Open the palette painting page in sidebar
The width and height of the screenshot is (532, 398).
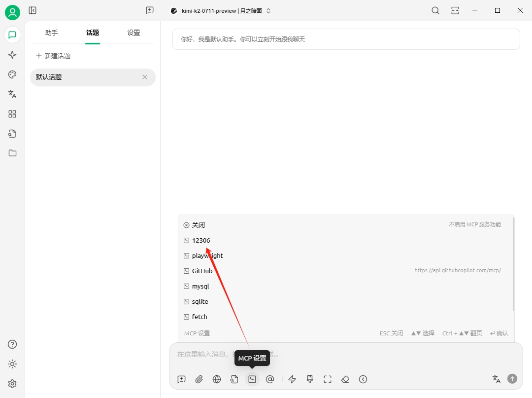[12, 74]
